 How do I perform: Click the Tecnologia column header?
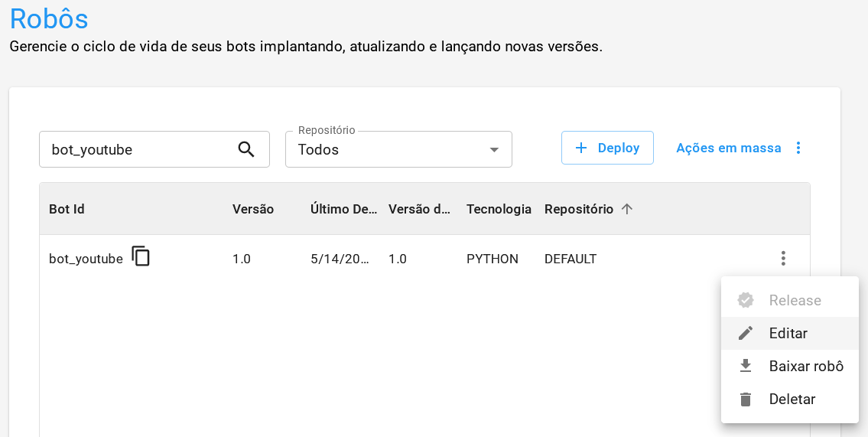click(499, 209)
